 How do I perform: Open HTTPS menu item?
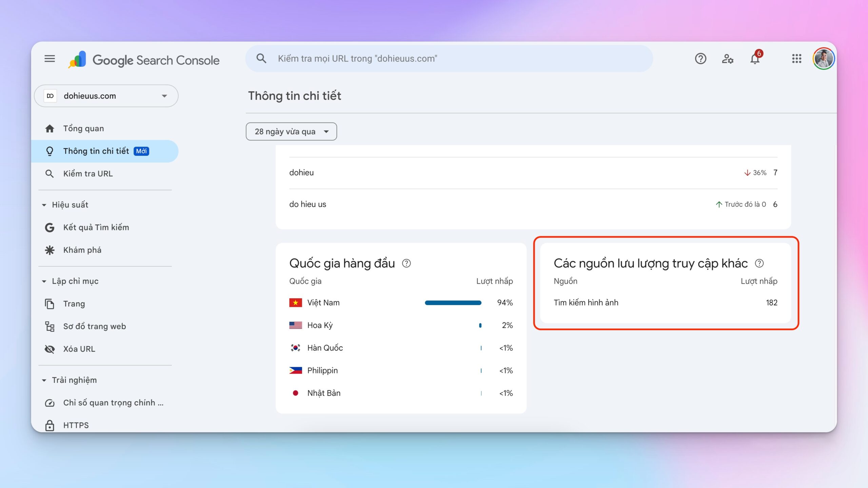click(104, 425)
